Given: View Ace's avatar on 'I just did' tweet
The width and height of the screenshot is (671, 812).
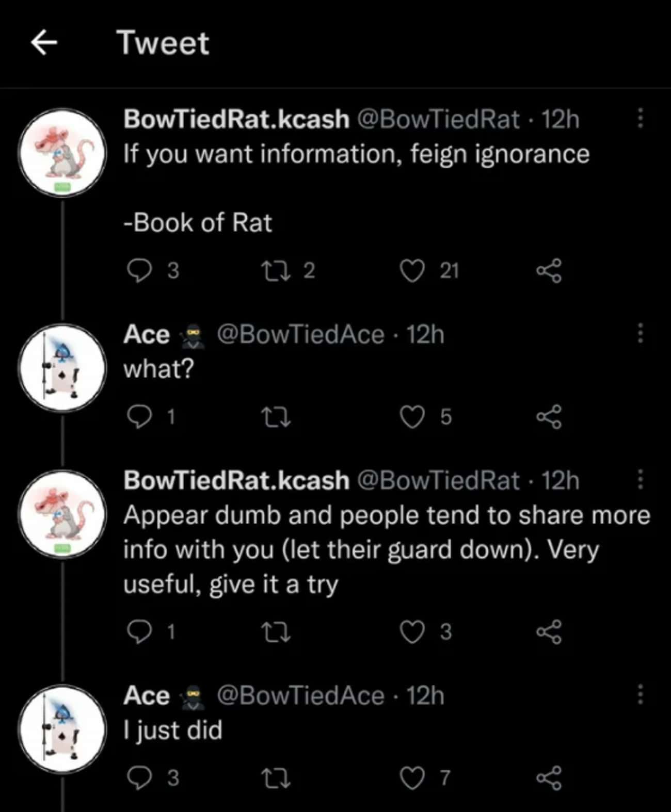Looking at the screenshot, I should tap(62, 729).
